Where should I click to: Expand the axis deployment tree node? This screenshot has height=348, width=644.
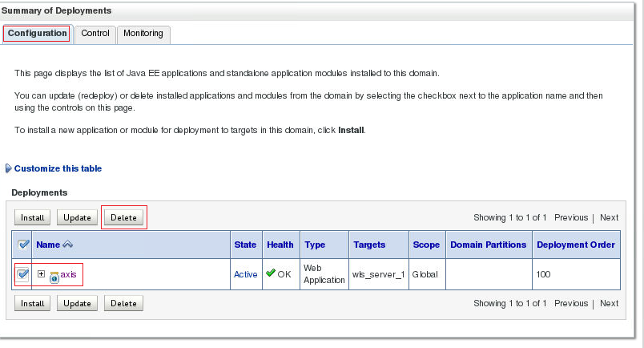pos(41,273)
